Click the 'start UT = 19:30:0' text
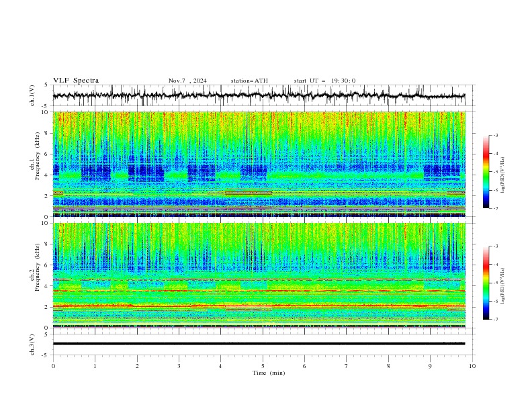The height and width of the screenshot is (411, 532). click(324, 81)
